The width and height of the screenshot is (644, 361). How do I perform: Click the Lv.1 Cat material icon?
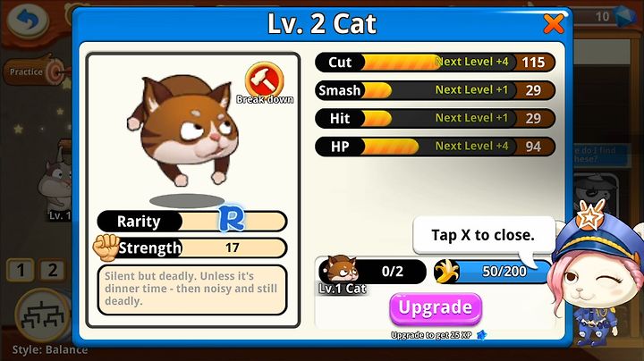click(x=341, y=271)
